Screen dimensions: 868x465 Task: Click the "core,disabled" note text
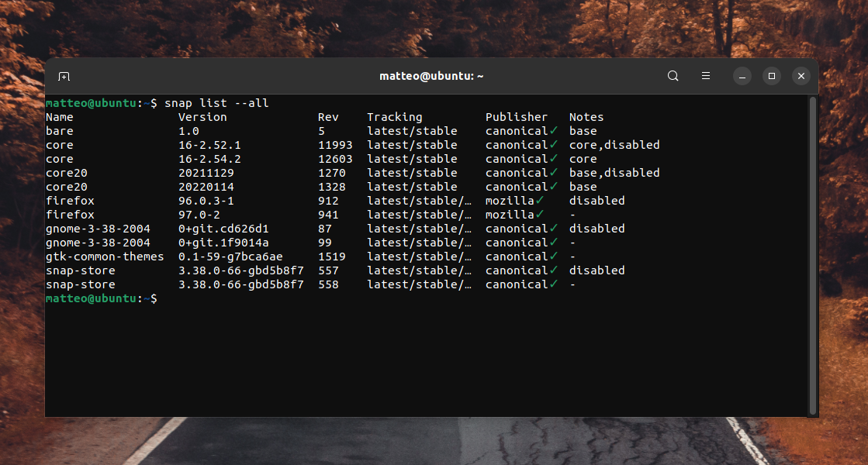pyautogui.click(x=614, y=145)
